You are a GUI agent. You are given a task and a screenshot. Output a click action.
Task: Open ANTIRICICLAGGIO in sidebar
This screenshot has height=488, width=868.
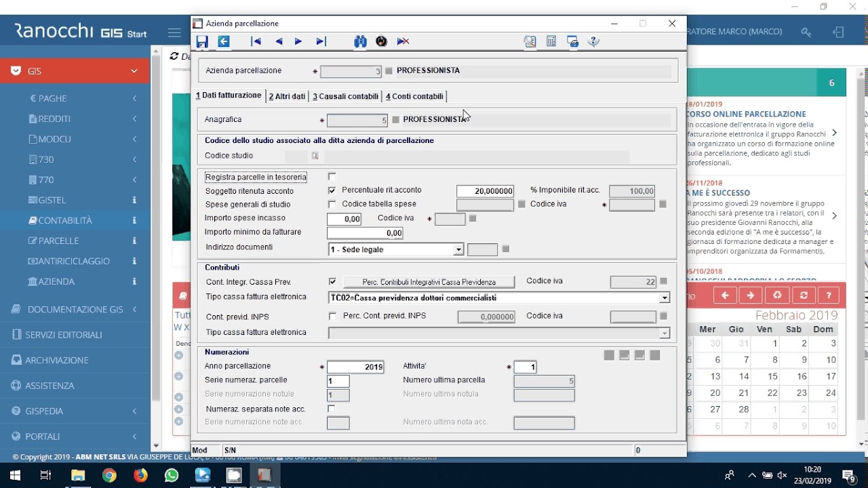click(75, 261)
